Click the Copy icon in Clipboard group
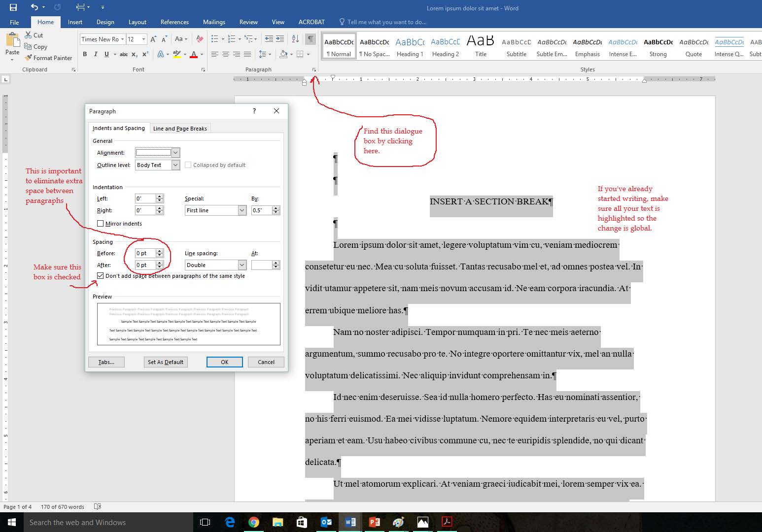Screen dimensions: 762x532 point(29,46)
